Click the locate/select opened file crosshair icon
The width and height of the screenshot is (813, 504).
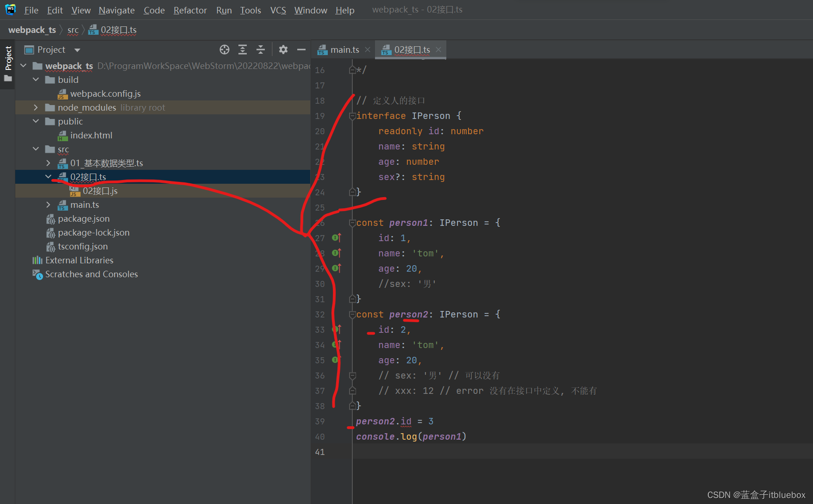pyautogui.click(x=225, y=50)
